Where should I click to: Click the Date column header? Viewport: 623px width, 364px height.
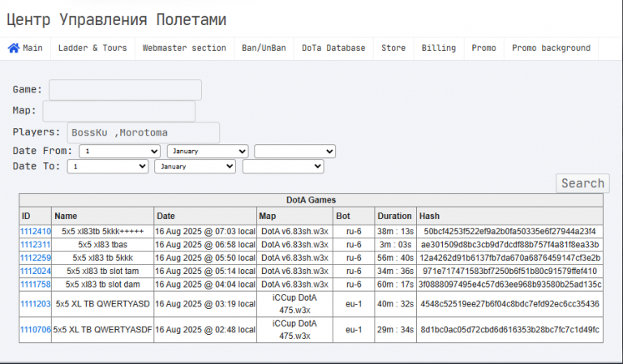coord(205,216)
